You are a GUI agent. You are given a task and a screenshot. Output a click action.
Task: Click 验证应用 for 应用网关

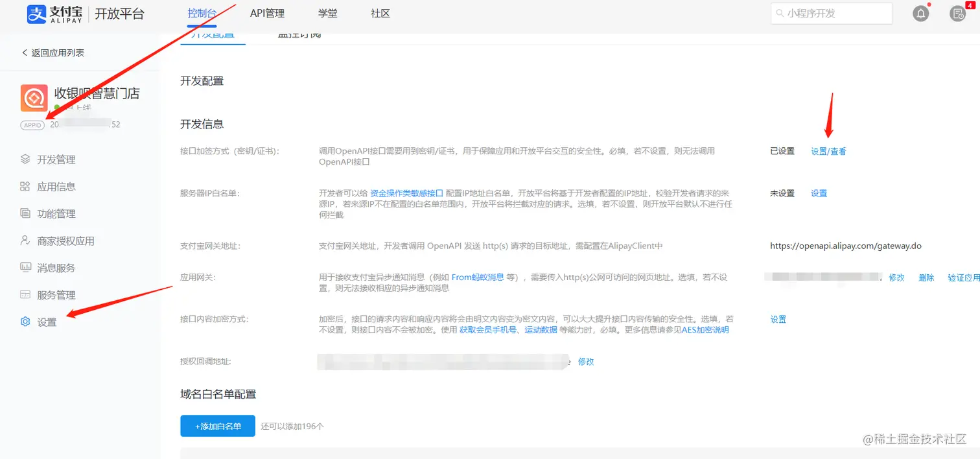tap(964, 277)
